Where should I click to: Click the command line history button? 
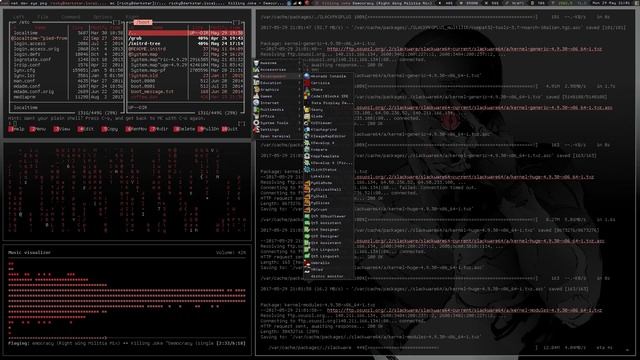point(242,123)
